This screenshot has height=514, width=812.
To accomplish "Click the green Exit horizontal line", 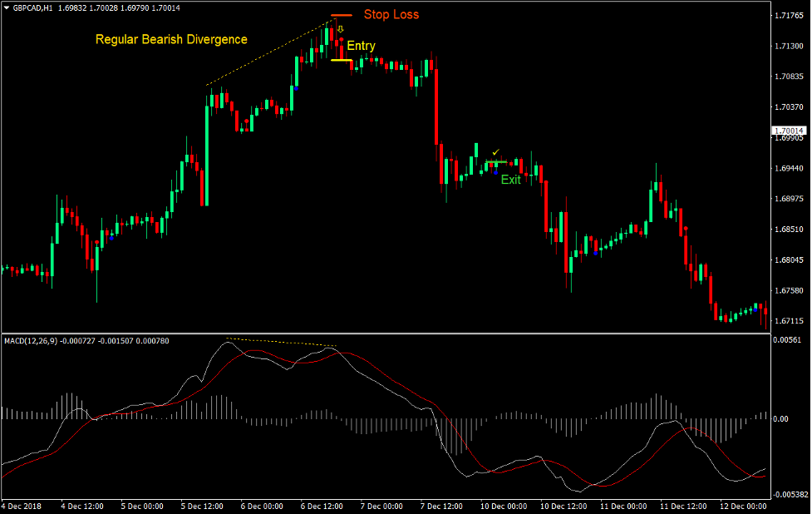I will tap(496, 161).
